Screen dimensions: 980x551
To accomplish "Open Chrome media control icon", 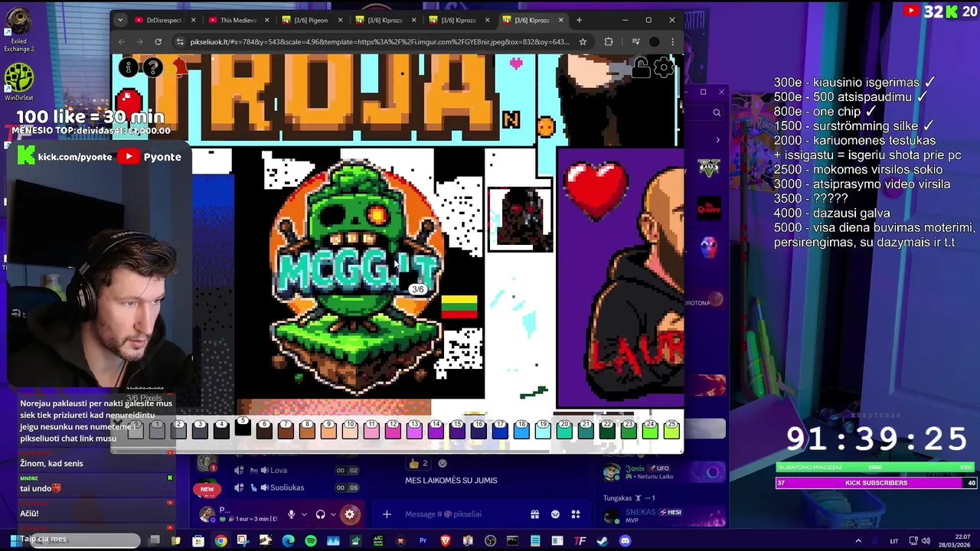I will pos(635,42).
